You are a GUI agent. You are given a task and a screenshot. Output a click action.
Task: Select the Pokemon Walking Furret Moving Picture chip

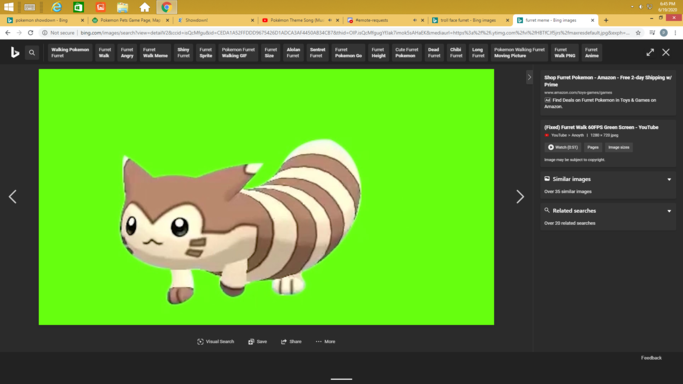(x=519, y=53)
